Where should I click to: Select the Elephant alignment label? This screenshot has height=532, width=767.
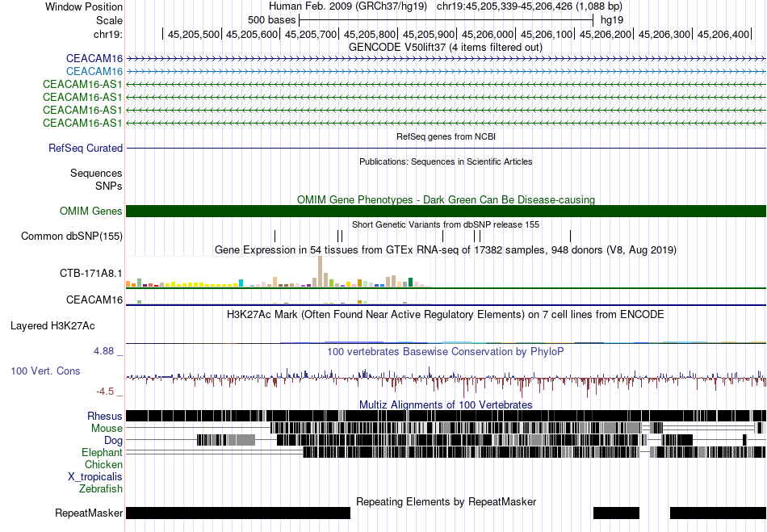(x=102, y=453)
